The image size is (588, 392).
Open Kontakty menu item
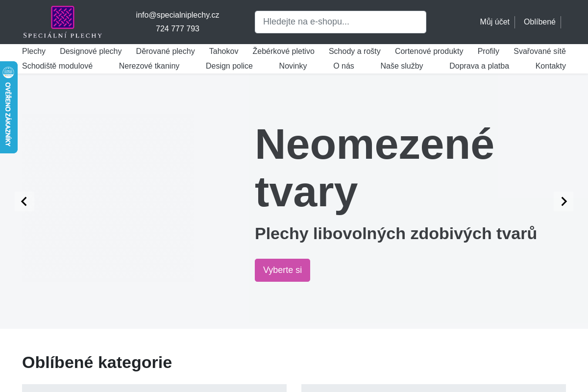tap(550, 66)
